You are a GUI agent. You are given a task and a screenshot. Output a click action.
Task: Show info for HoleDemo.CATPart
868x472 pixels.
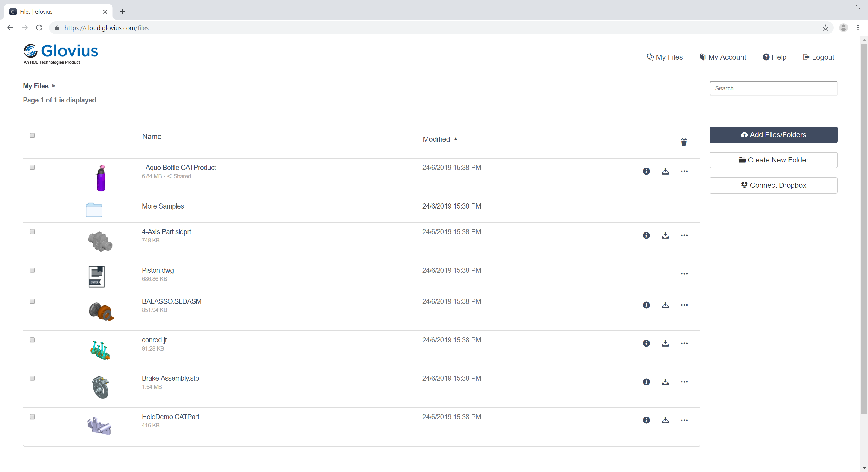click(x=646, y=420)
